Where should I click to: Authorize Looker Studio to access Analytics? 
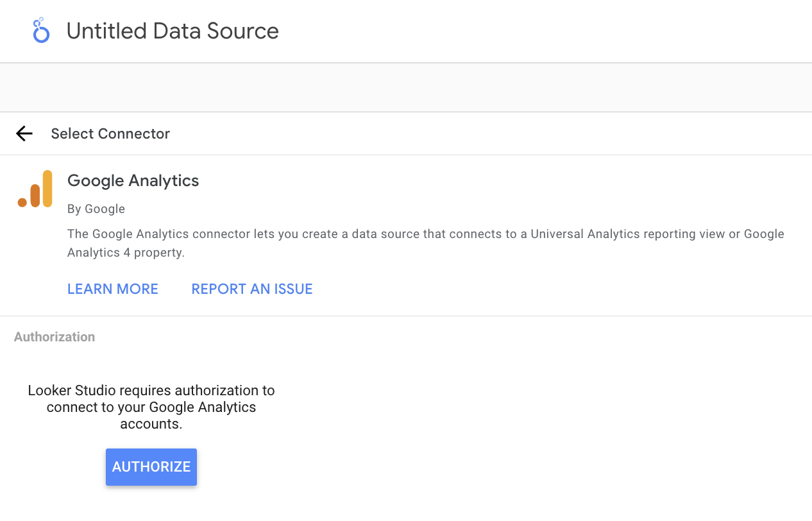coord(151,467)
